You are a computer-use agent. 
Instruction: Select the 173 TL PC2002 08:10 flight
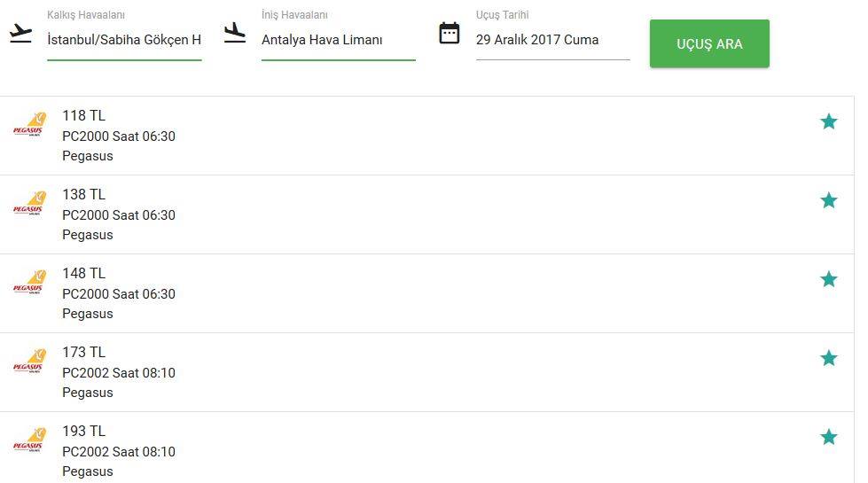coord(426,372)
